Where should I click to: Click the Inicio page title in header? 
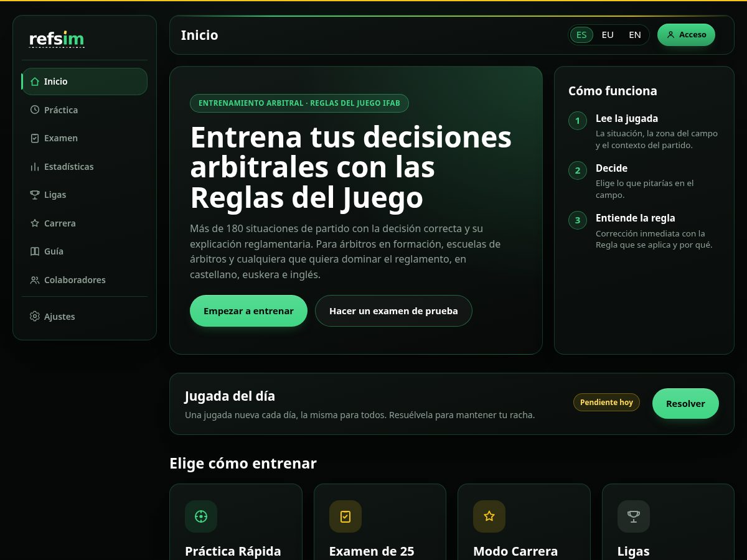tap(199, 35)
